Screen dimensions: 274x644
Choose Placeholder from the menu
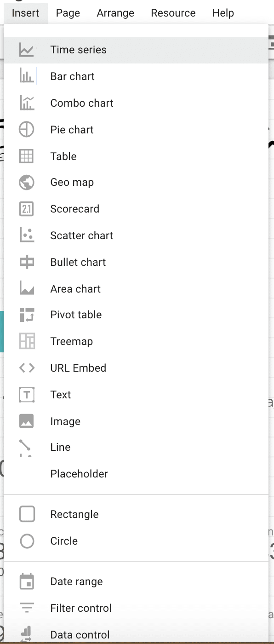coord(136,474)
